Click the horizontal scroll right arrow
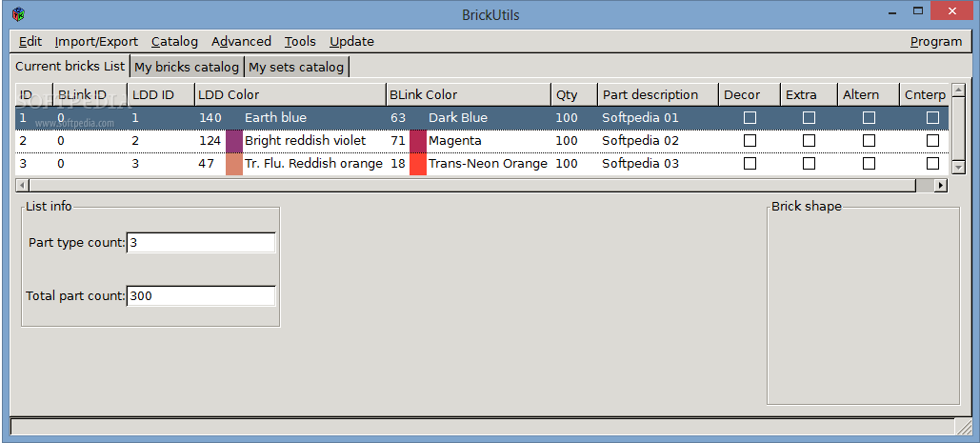 940,185
